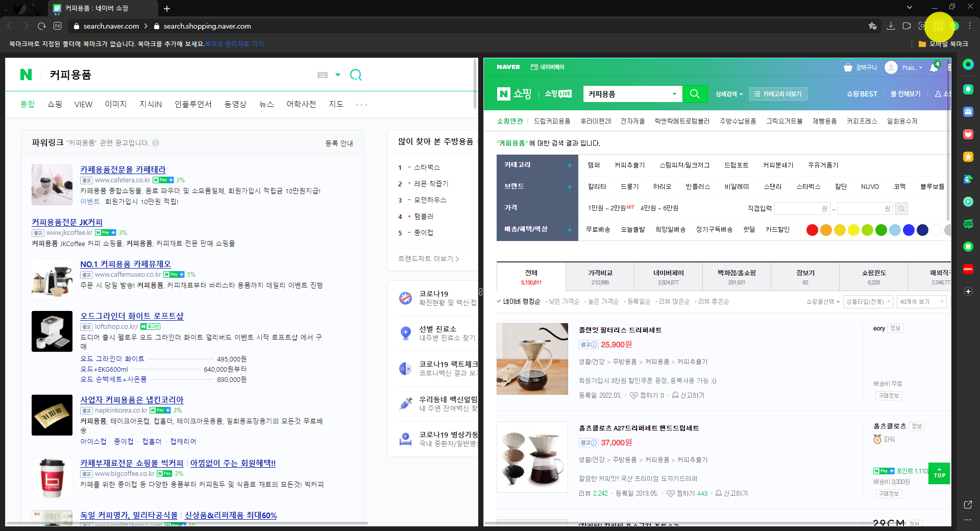Expand the 브랜드 filter with plus
This screenshot has width=980, height=531.
click(570, 187)
